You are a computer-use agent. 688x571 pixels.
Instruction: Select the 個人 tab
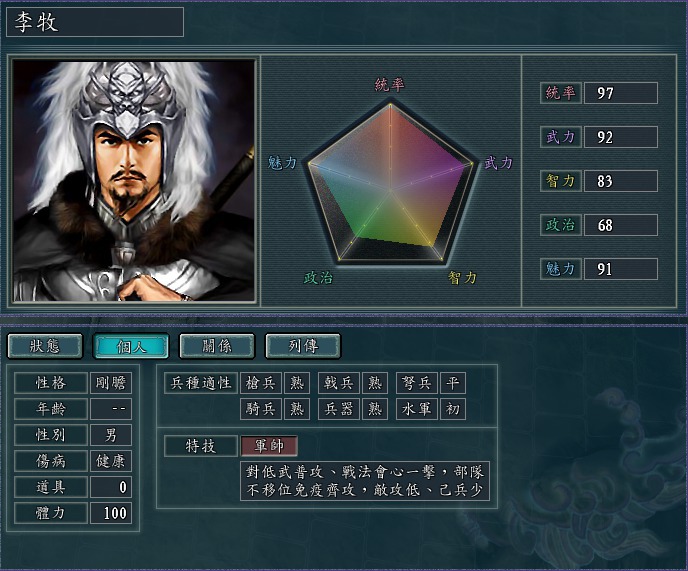[x=131, y=346]
